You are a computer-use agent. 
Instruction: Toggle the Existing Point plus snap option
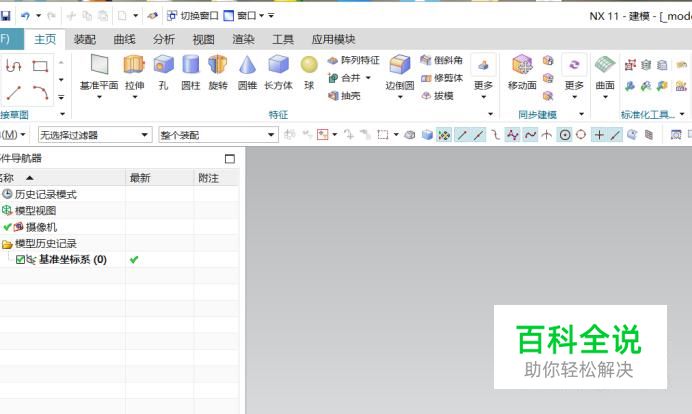pos(599,135)
